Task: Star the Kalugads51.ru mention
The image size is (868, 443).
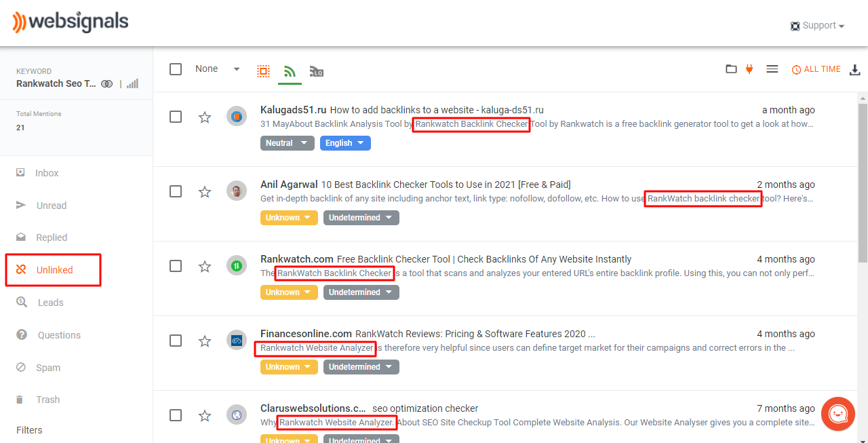Action: click(x=205, y=117)
